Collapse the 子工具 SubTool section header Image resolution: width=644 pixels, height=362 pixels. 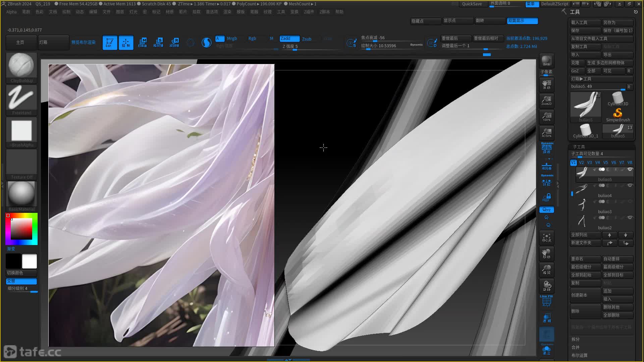(579, 147)
